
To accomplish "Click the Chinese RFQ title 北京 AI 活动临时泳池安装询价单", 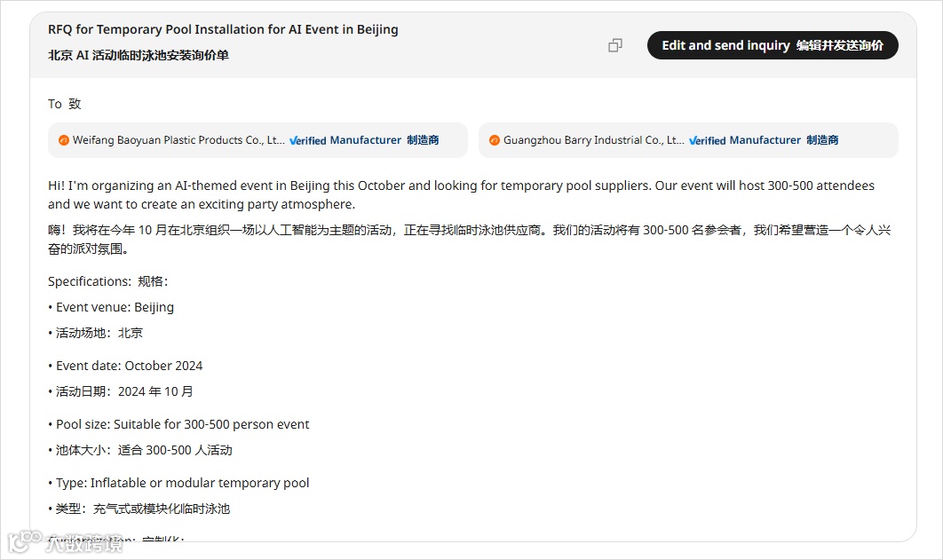I will coord(139,55).
